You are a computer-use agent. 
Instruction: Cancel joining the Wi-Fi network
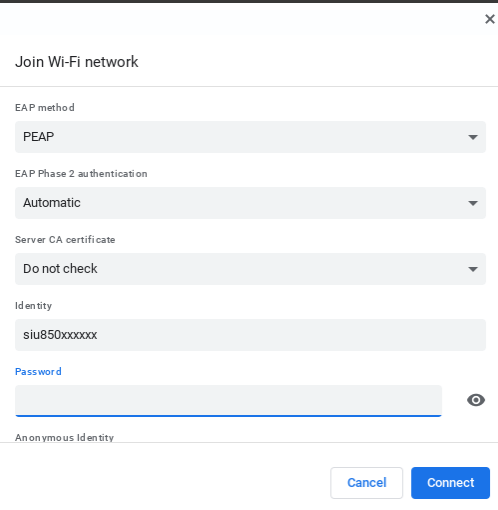point(367,483)
